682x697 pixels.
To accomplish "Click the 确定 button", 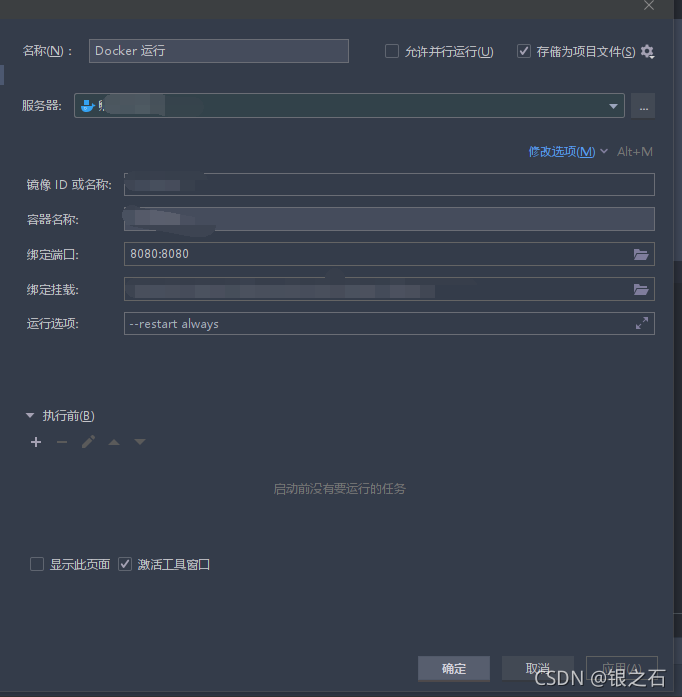I will (x=454, y=669).
